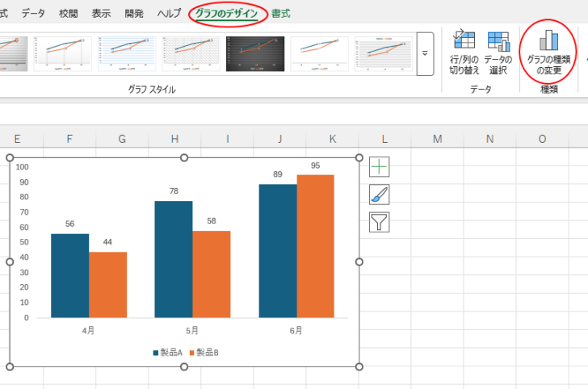Select column L header
The image size is (588, 389).
click(384, 139)
